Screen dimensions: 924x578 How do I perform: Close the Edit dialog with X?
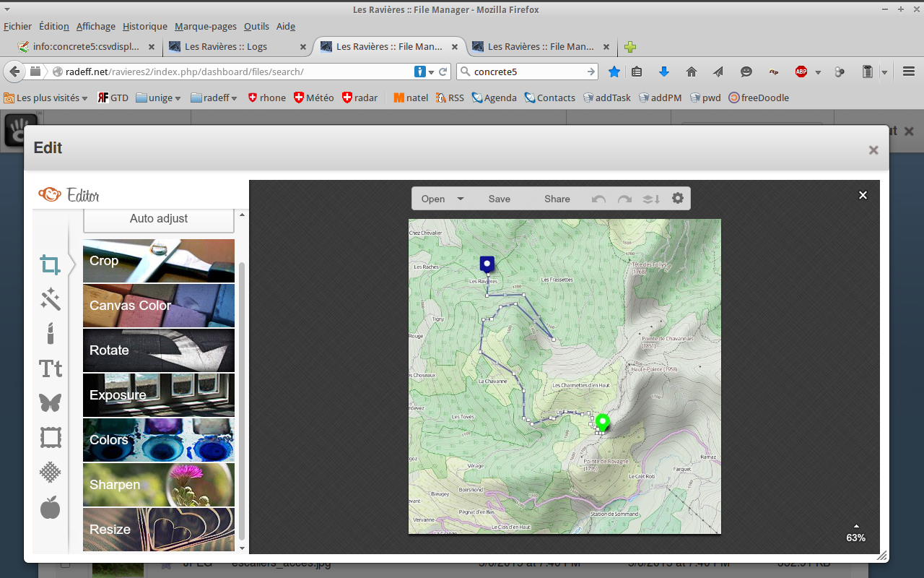[x=873, y=150]
